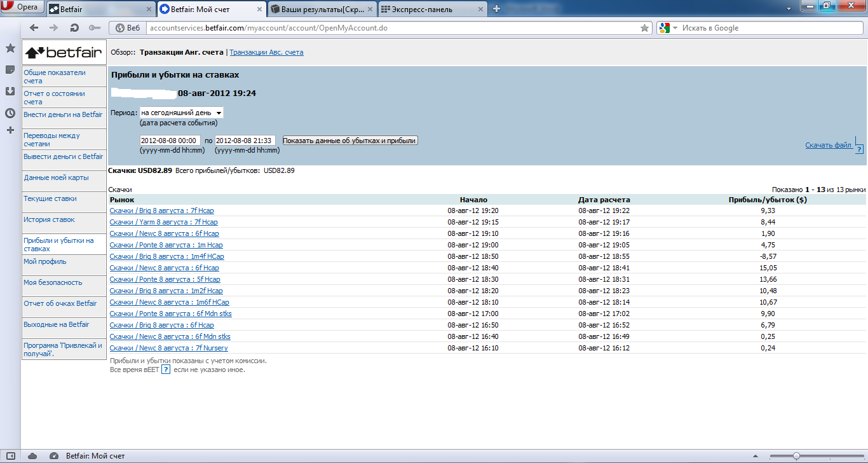The height and width of the screenshot is (463, 868).
Task: Open 'Общие показатели счета' menu item
Action: [x=64, y=76]
